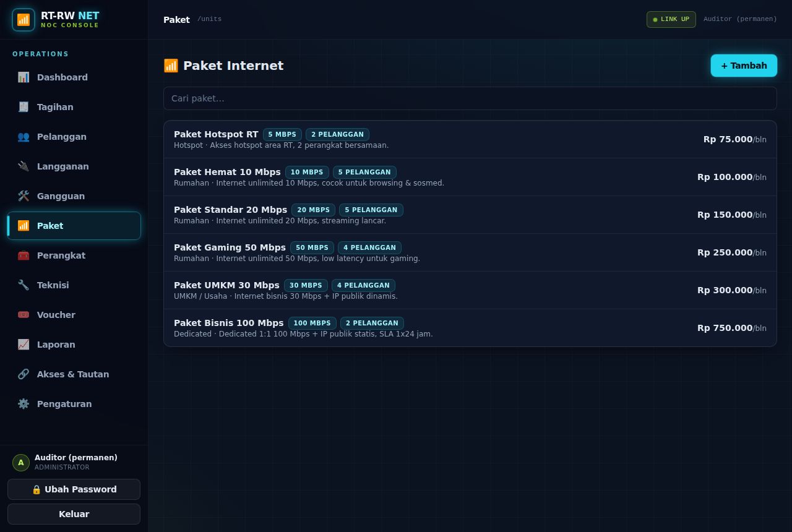Select Paket Gaming 50 Mbps entry
The width and height of the screenshot is (792, 532).
(470, 252)
